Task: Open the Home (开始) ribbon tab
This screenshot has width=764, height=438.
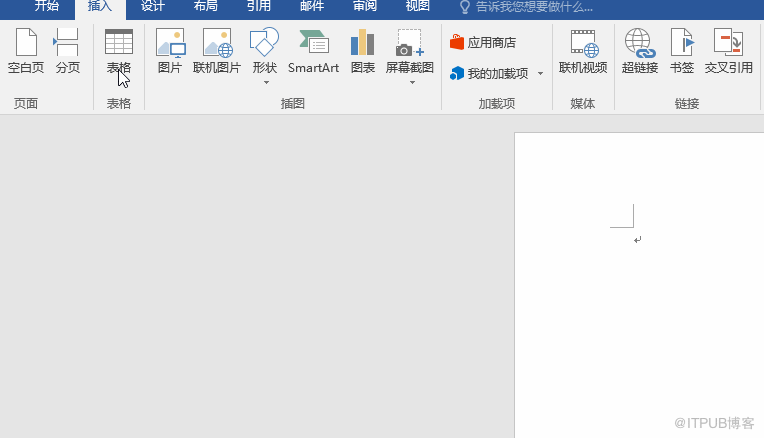Action: tap(47, 7)
